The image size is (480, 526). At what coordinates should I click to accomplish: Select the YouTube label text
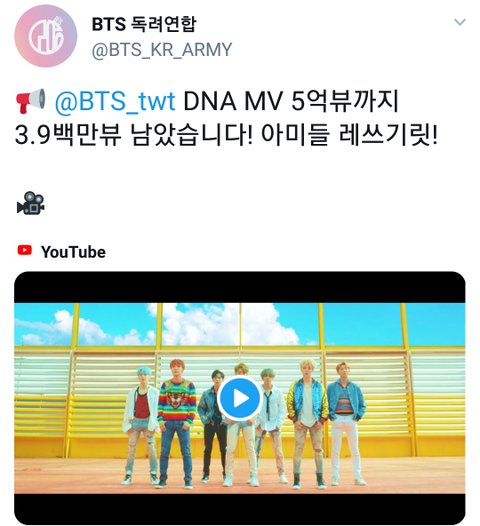pyautogui.click(x=73, y=252)
